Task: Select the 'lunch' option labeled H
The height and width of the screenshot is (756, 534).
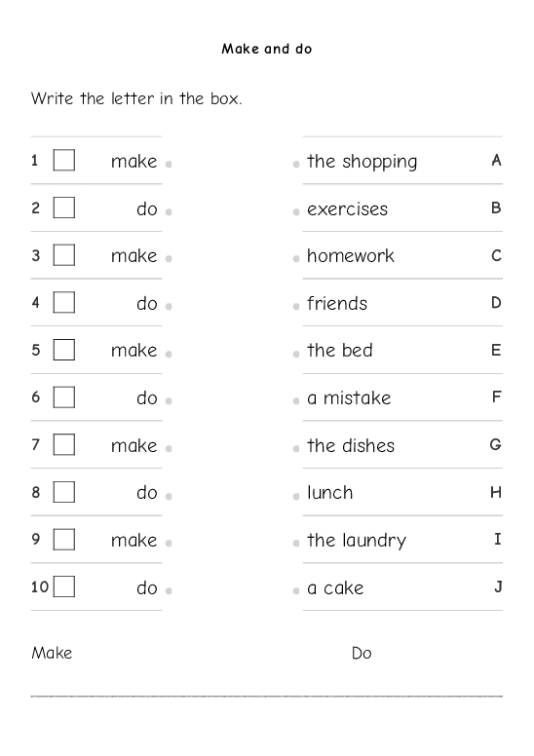Action: pyautogui.click(x=330, y=492)
